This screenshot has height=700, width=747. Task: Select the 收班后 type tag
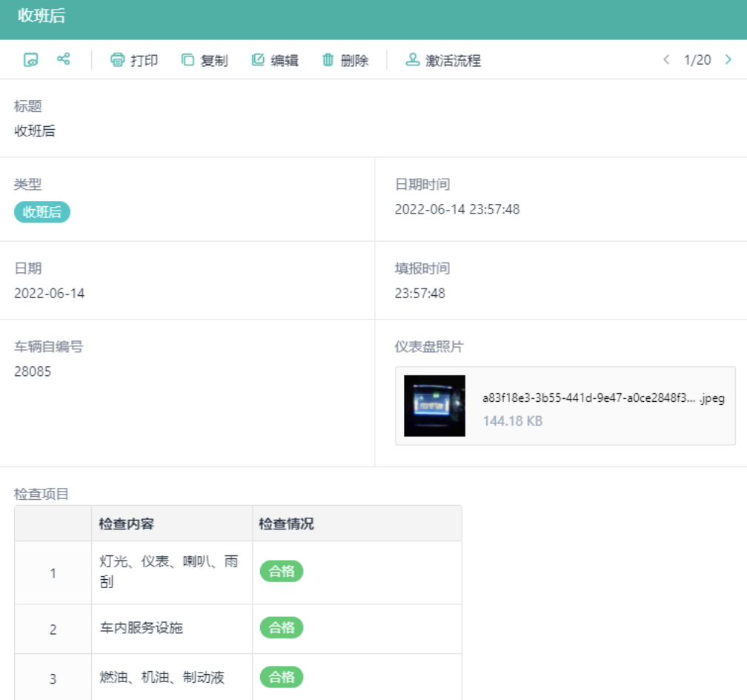pyautogui.click(x=41, y=211)
